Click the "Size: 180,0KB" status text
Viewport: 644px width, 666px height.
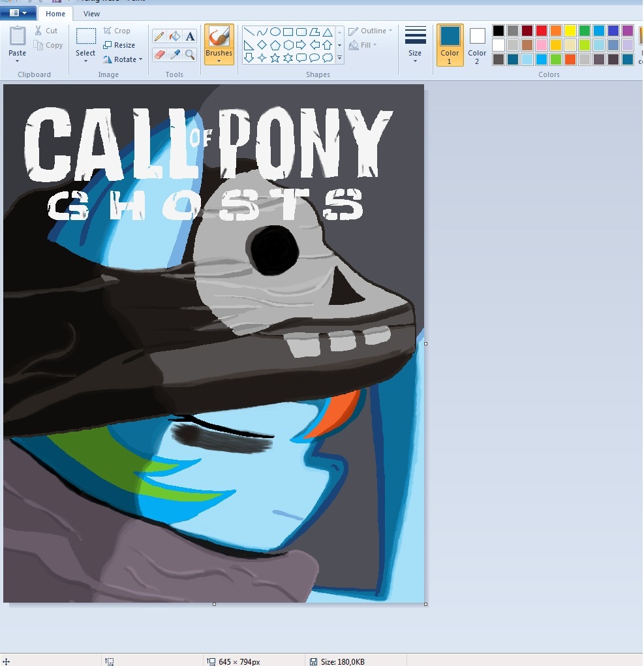coord(343,661)
